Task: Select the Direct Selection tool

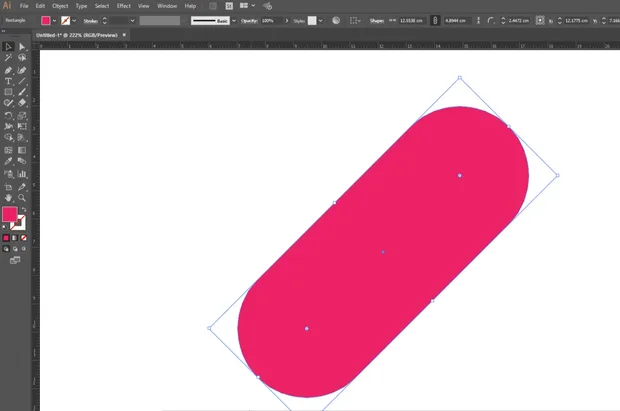Action: point(22,47)
